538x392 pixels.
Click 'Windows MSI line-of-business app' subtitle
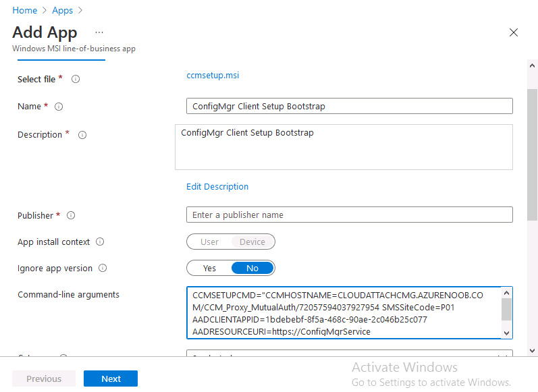74,49
